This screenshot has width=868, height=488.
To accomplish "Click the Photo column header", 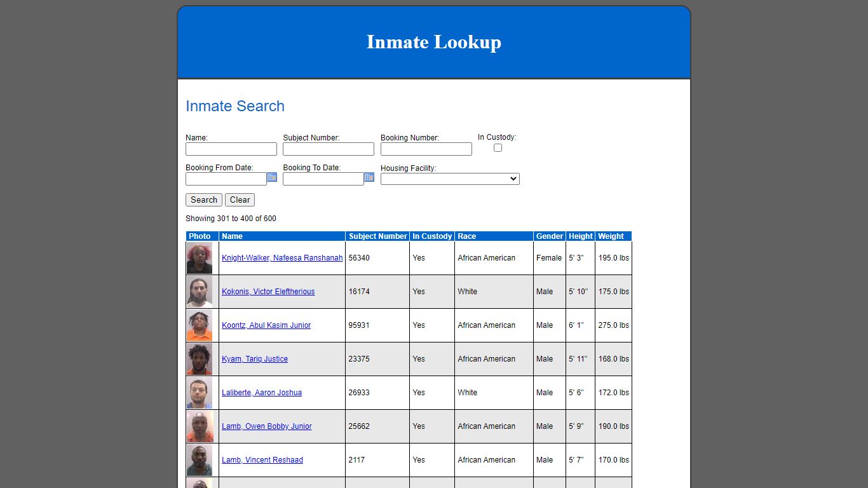I will coord(202,236).
